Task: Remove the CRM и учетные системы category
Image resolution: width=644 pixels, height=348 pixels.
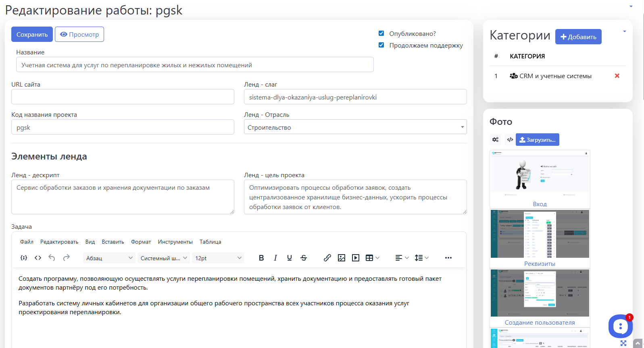Action: (617, 76)
